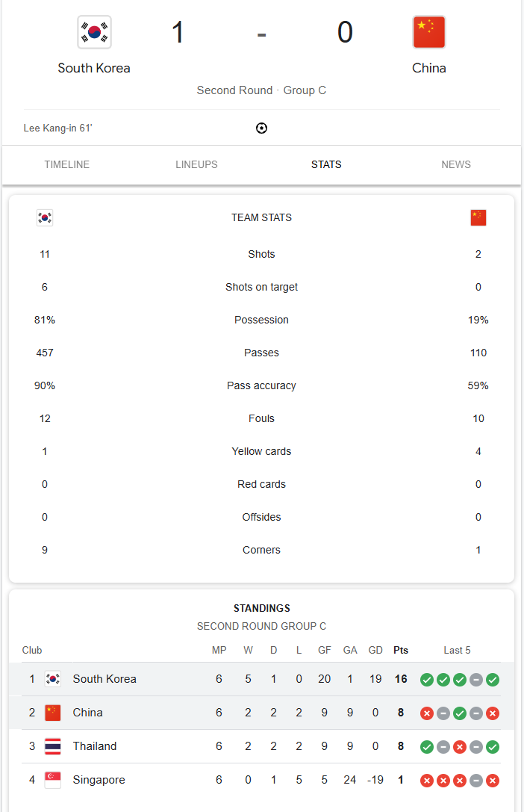Click the goal ball icon beside the scorer
Image resolution: width=524 pixels, height=812 pixels.
point(261,128)
